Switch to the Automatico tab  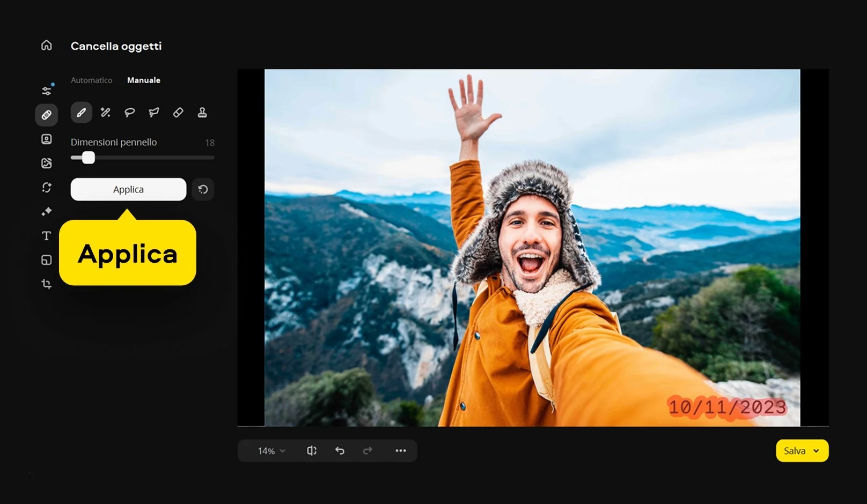coord(92,80)
